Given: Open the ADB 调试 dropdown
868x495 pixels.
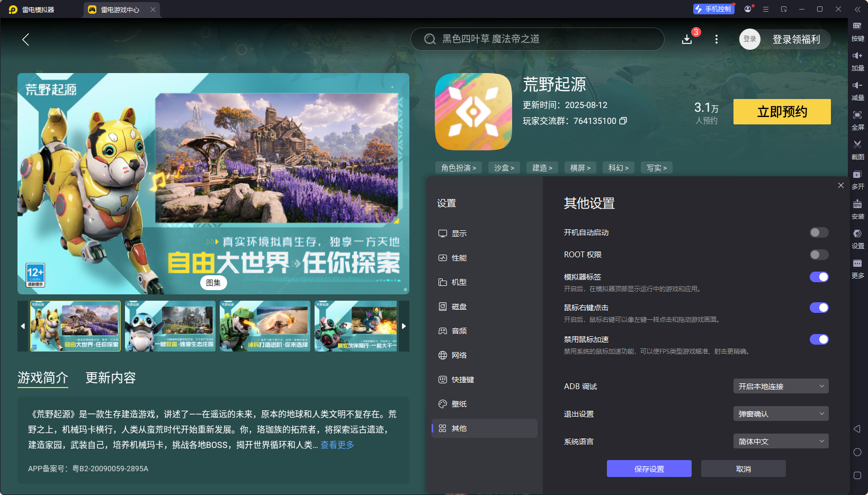Looking at the screenshot, I should tap(781, 386).
